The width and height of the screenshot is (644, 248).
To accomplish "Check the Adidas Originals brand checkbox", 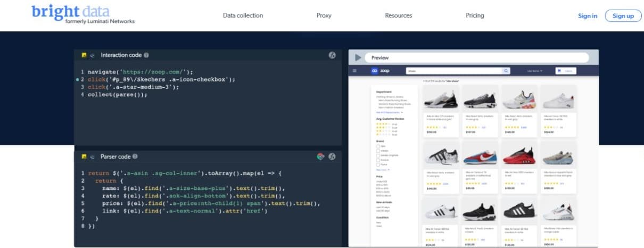I will tap(378, 155).
